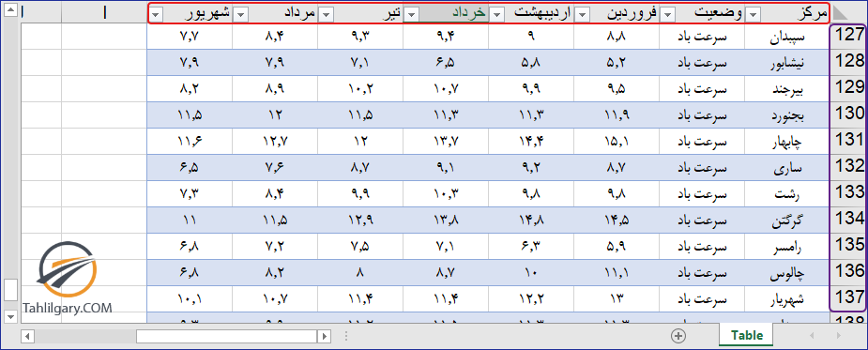The height and width of the screenshot is (350, 868).
Task: Open filter dropdown for فروردین column
Action: [583, 15]
